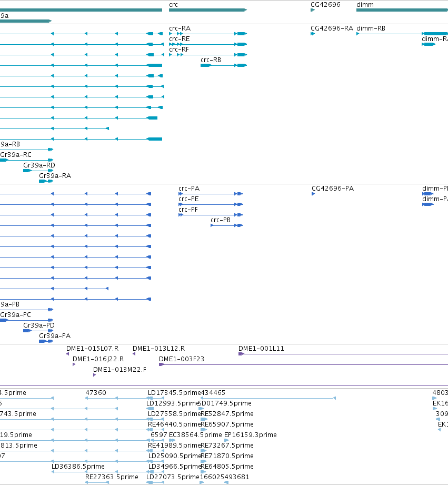This screenshot has height=485, width=448.
Task: Select EST label LD34966.5prime
Action: click(x=175, y=467)
